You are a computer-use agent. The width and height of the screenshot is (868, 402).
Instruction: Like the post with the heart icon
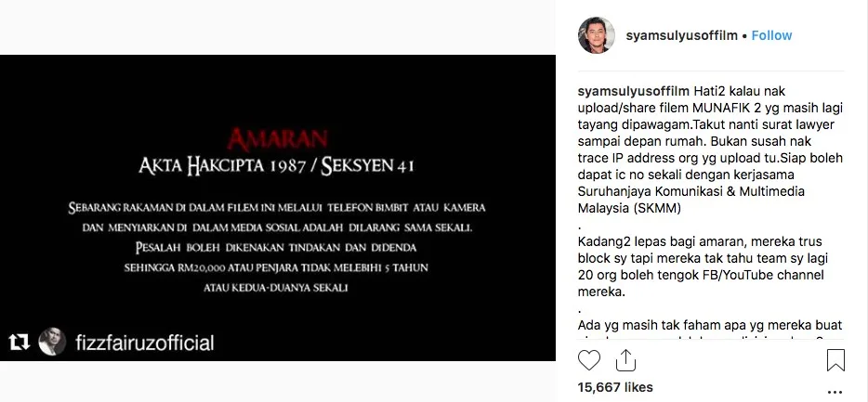point(589,360)
